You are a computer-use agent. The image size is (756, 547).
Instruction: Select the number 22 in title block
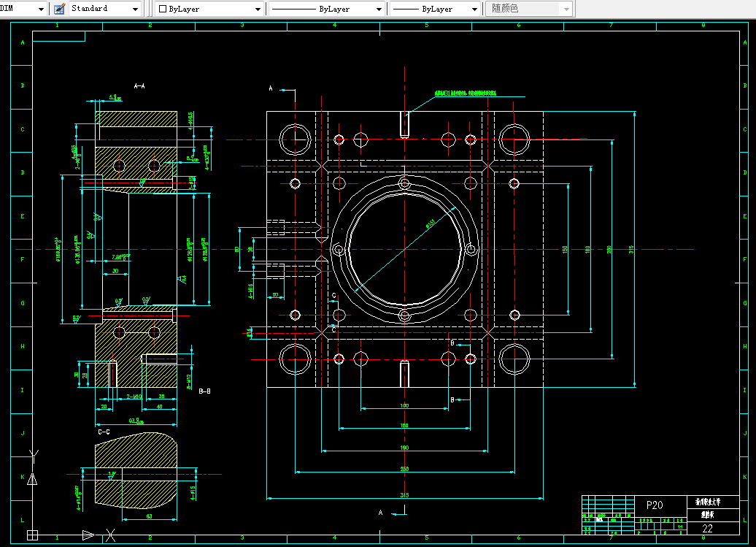[x=707, y=528]
